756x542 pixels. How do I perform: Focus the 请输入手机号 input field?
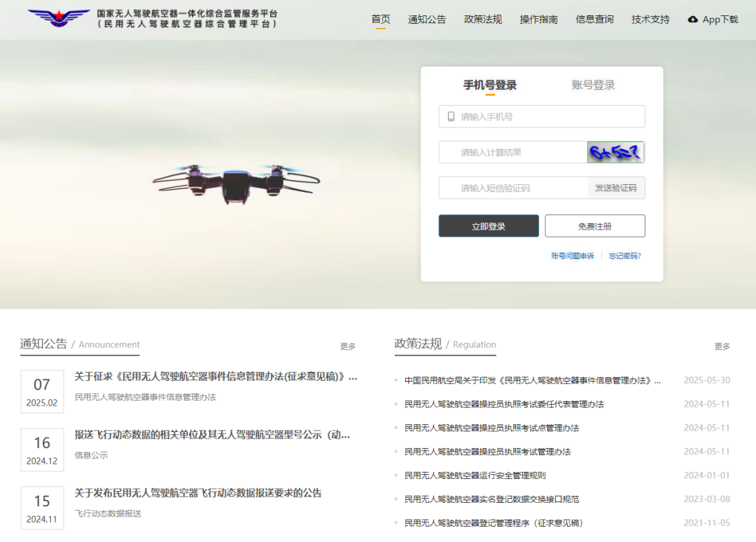click(x=542, y=117)
